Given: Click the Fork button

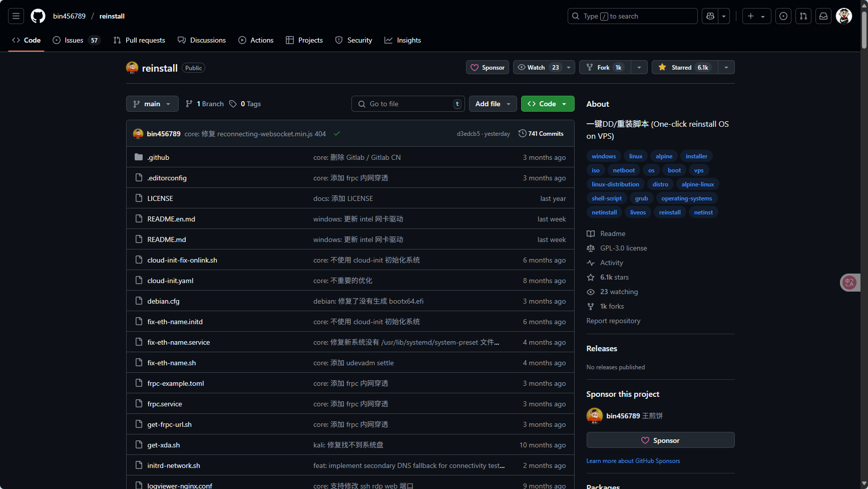Looking at the screenshot, I should point(605,67).
